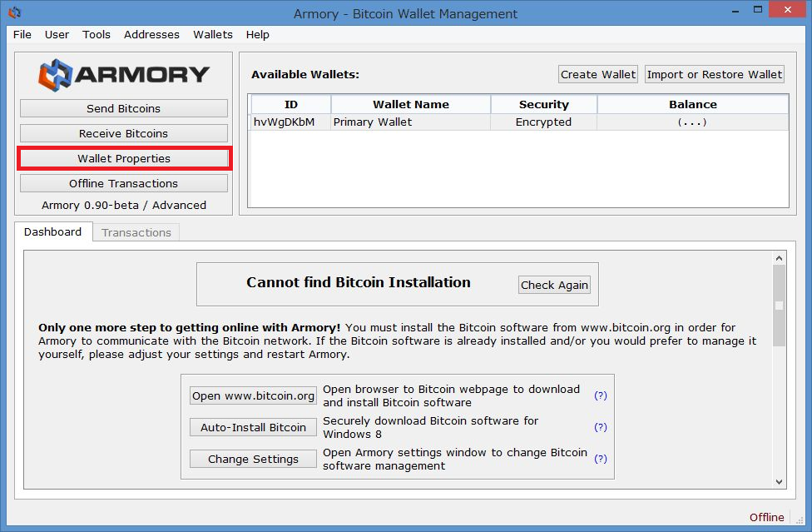Sort wallets by Security column header
Screen dimensions: 812x532
point(544,105)
